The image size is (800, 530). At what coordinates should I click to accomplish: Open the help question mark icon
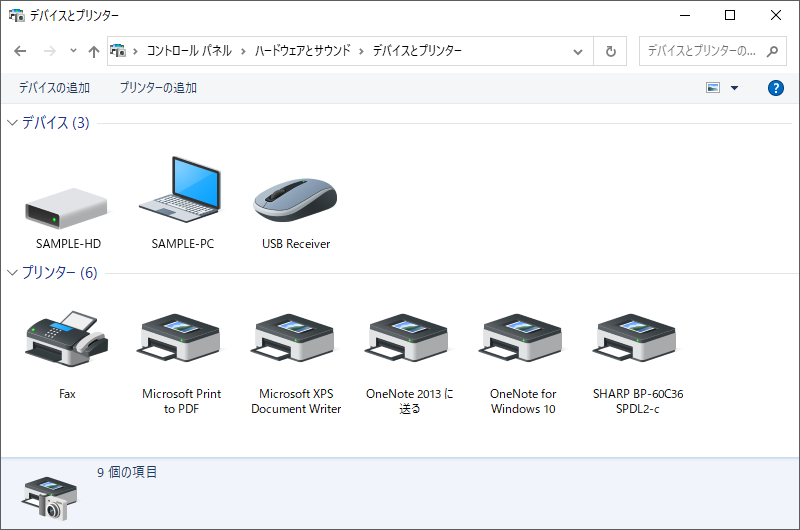click(776, 88)
